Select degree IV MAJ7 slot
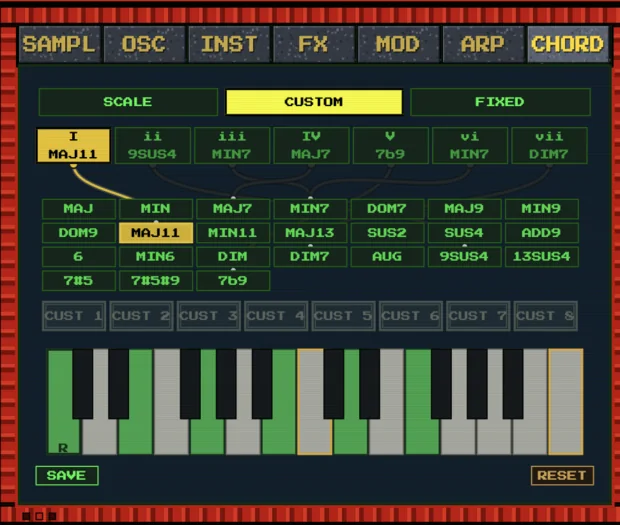Screen dimensions: 620x525 [x=311, y=145]
